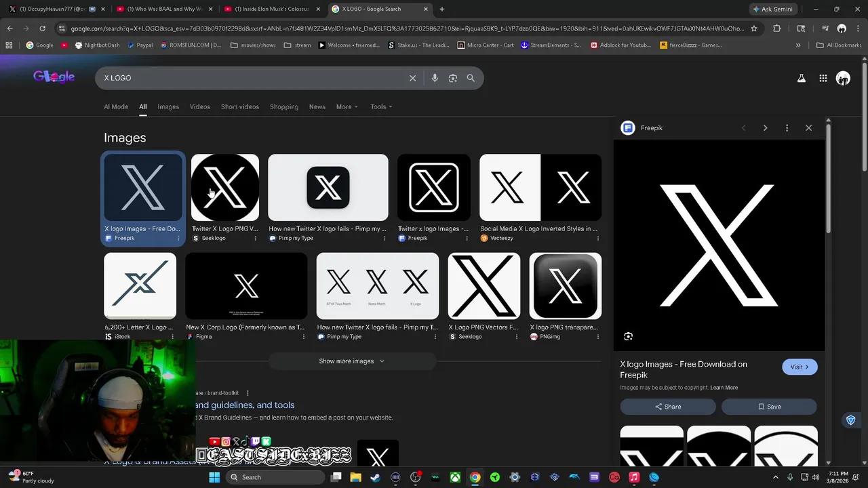Select the Shopping tab
Viewport: 868px width, 488px height.
click(x=284, y=106)
